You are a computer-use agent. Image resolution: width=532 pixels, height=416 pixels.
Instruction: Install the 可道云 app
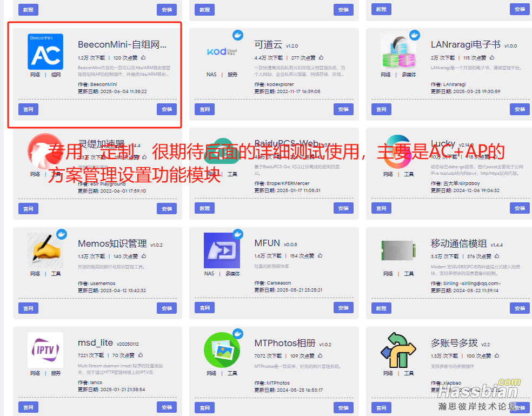pyautogui.click(x=343, y=109)
